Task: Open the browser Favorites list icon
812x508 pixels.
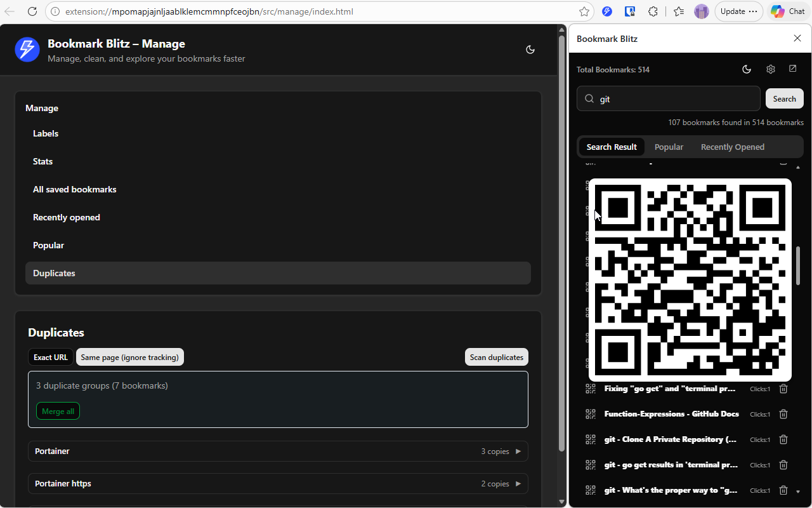Action: 679,11
